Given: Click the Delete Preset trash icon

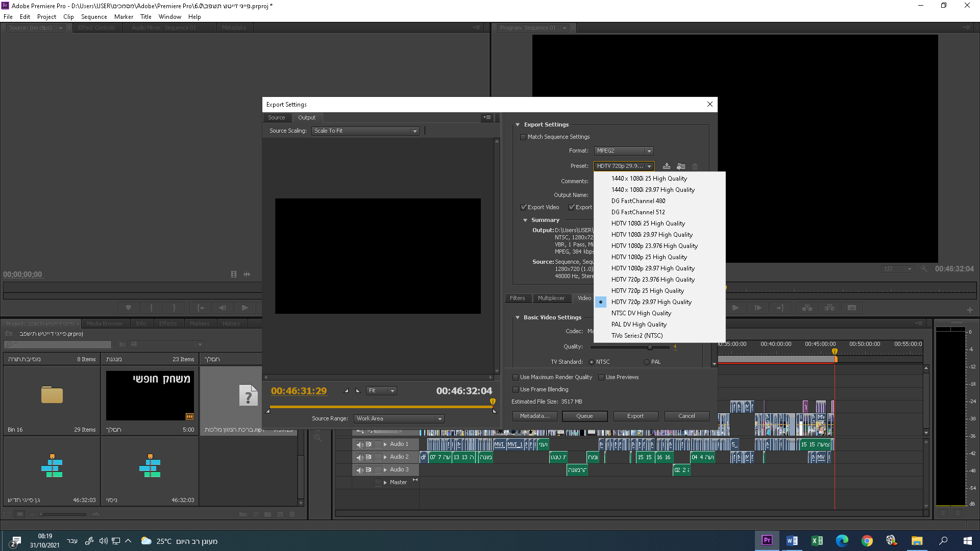Looking at the screenshot, I should coord(695,166).
